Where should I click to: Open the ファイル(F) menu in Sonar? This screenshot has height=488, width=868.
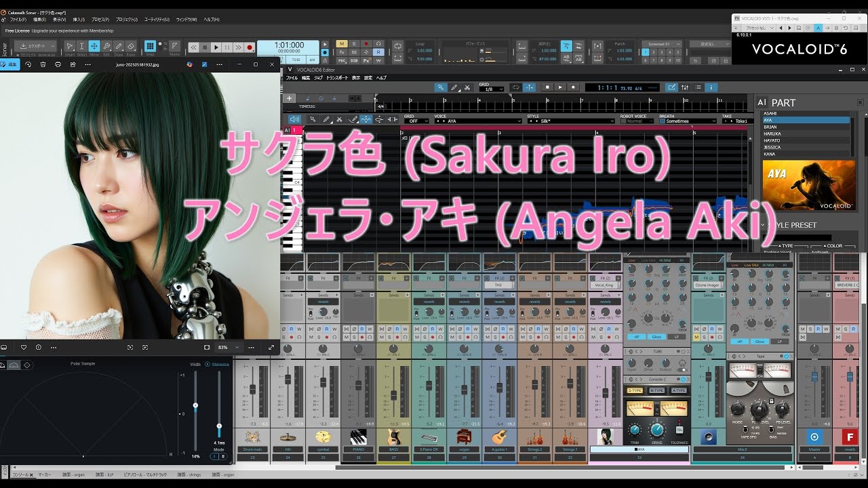coord(18,20)
